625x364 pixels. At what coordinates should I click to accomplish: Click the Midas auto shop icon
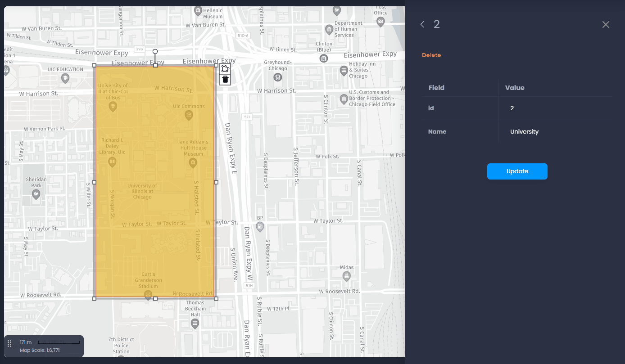tap(347, 277)
